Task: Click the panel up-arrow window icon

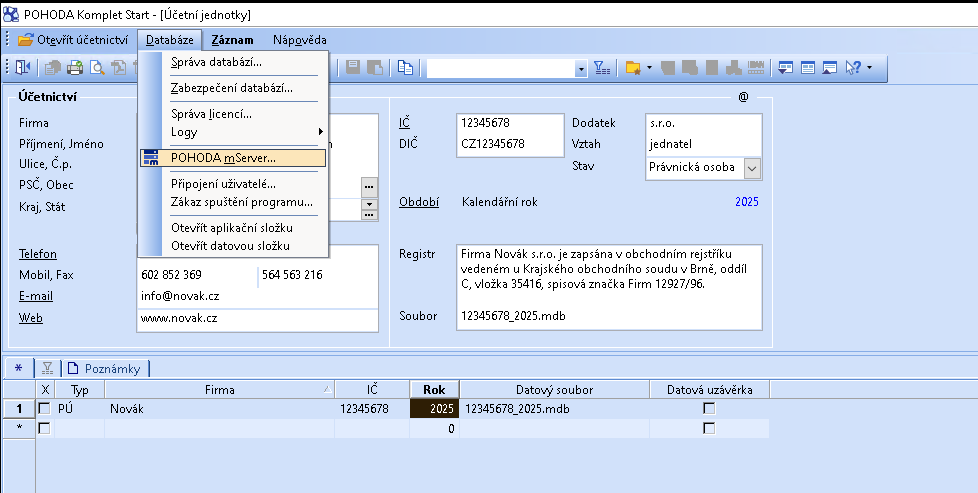Action: pos(829,67)
